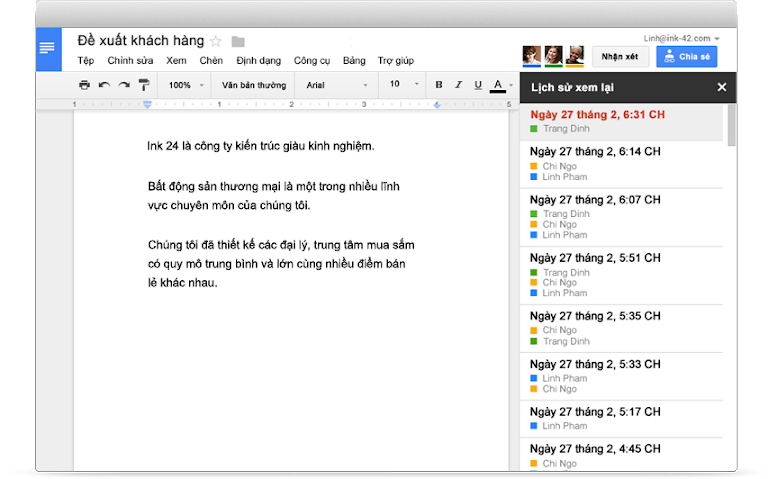Click the blue Chia sẻ button
The width and height of the screenshot is (768, 479).
(687, 57)
